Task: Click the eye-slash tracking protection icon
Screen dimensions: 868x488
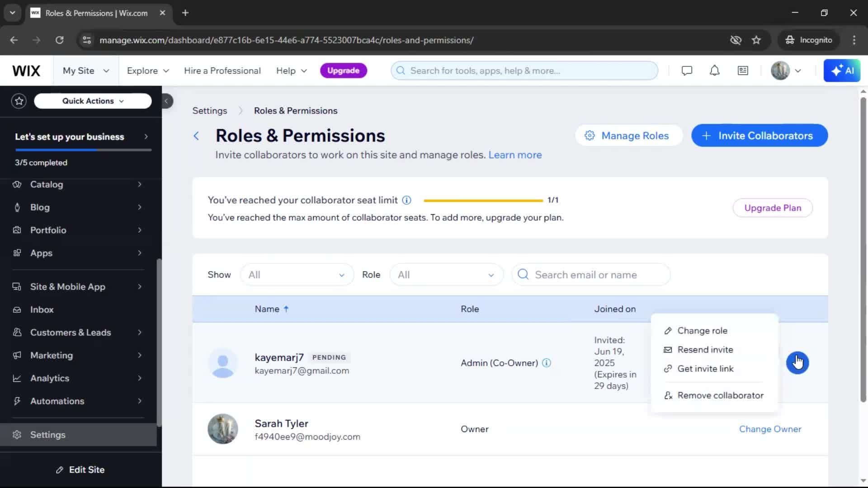Action: (736, 40)
